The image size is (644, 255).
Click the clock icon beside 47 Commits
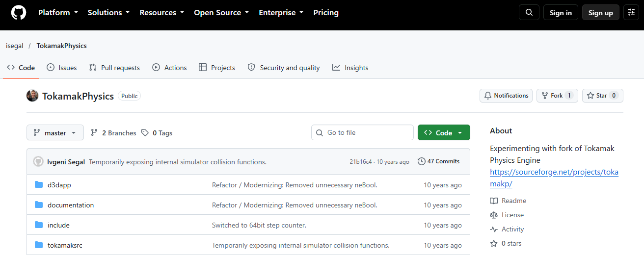(x=421, y=161)
